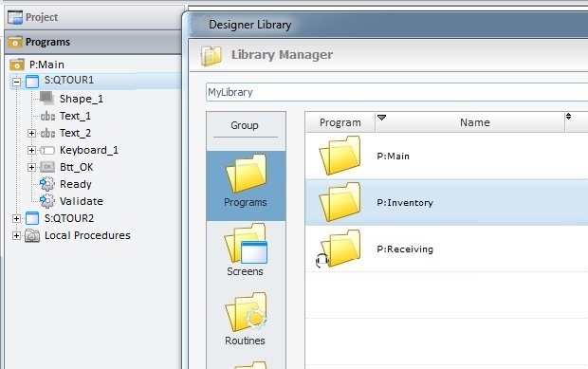This screenshot has height=369, width=588.
Task: Click the MyLibrary library name field
Action: [x=397, y=92]
